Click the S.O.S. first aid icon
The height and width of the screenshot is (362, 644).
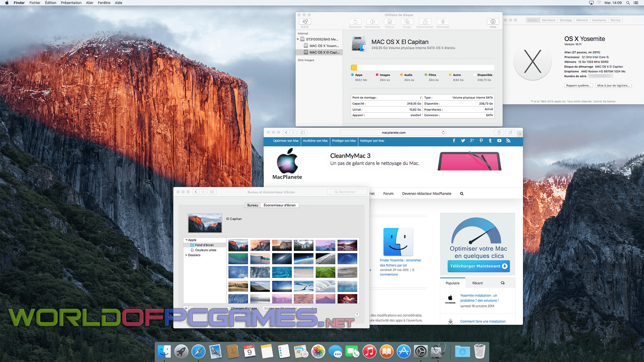point(305,22)
